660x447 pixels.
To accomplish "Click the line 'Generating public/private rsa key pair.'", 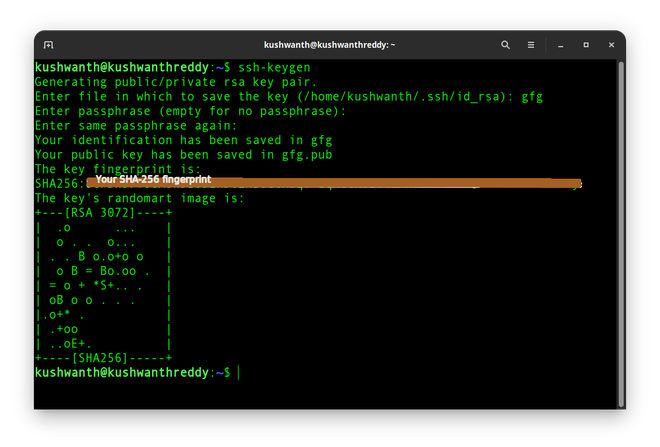I will pos(176,82).
